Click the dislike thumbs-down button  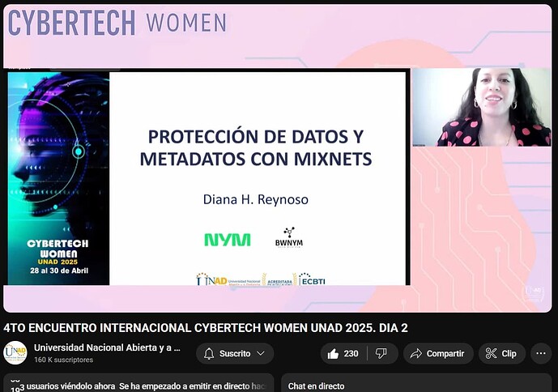(x=382, y=354)
